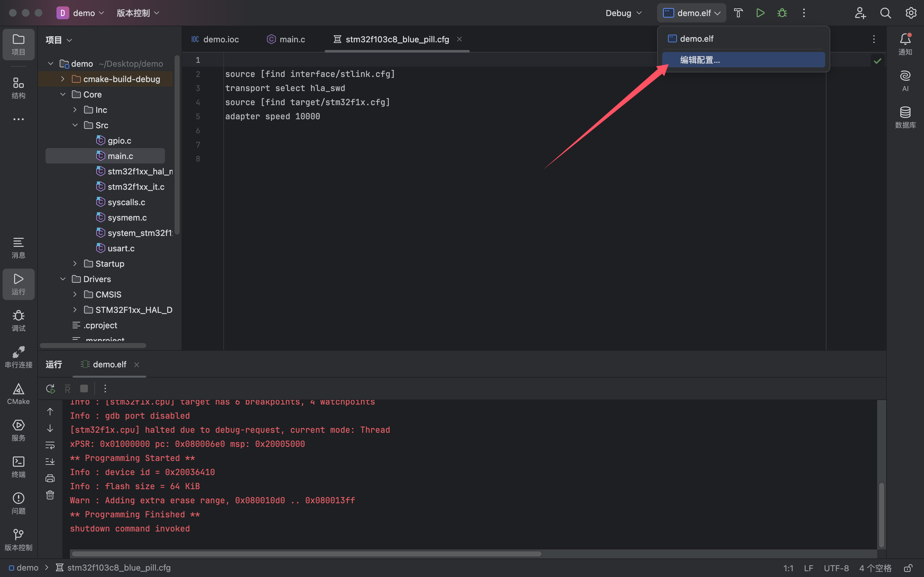This screenshot has height=577, width=924.
Task: Open the Source Control panel
Action: [x=18, y=539]
